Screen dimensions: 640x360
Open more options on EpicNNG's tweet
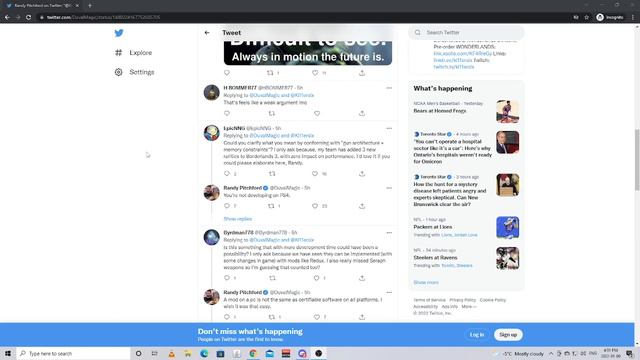pos(389,128)
